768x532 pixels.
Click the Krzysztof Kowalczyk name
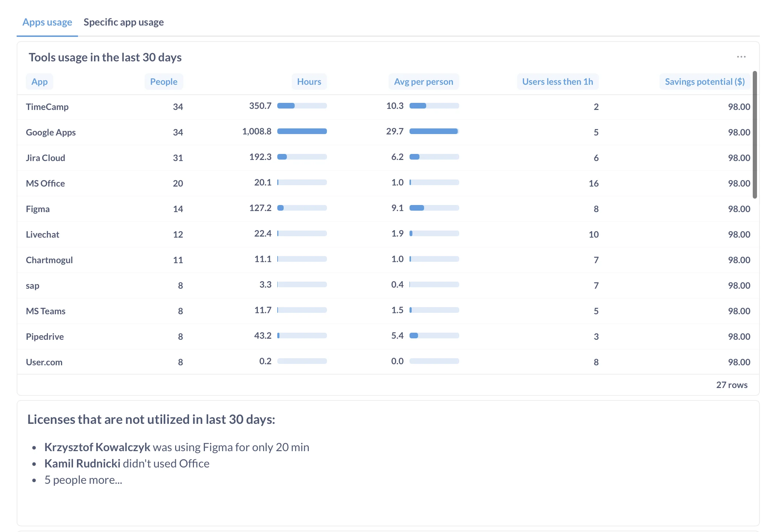click(97, 447)
